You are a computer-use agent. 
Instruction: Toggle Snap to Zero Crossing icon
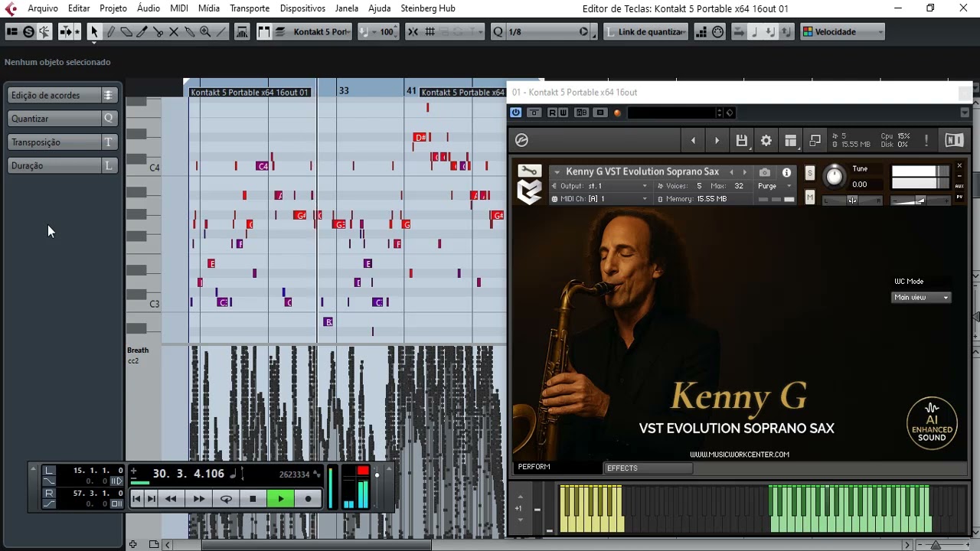413,31
